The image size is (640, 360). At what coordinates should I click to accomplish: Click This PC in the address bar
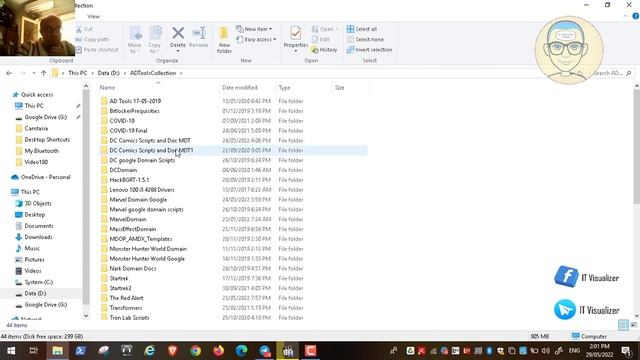(78, 73)
